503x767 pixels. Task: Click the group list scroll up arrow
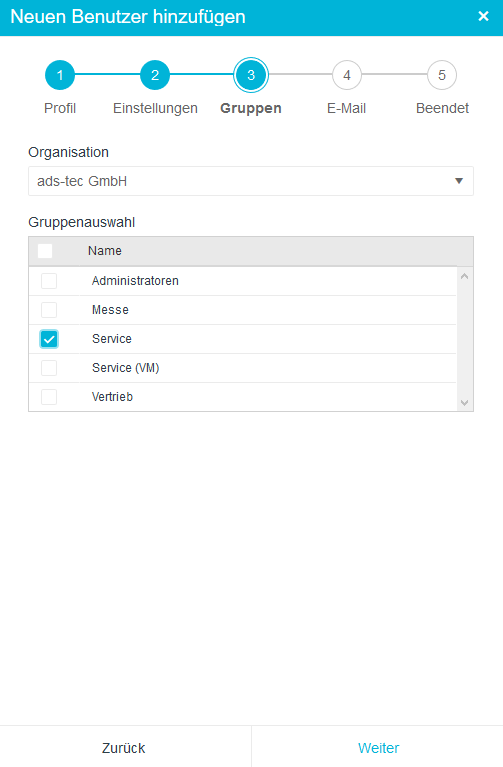pyautogui.click(x=465, y=276)
